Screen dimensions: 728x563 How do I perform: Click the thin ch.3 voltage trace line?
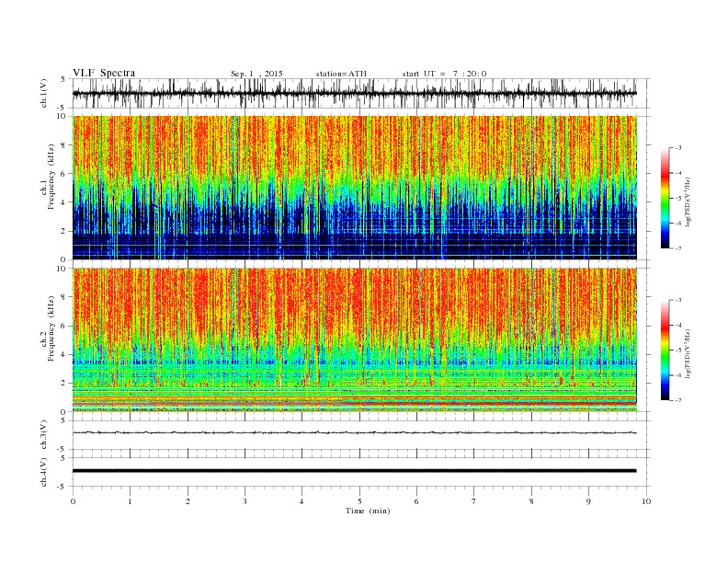[355, 432]
